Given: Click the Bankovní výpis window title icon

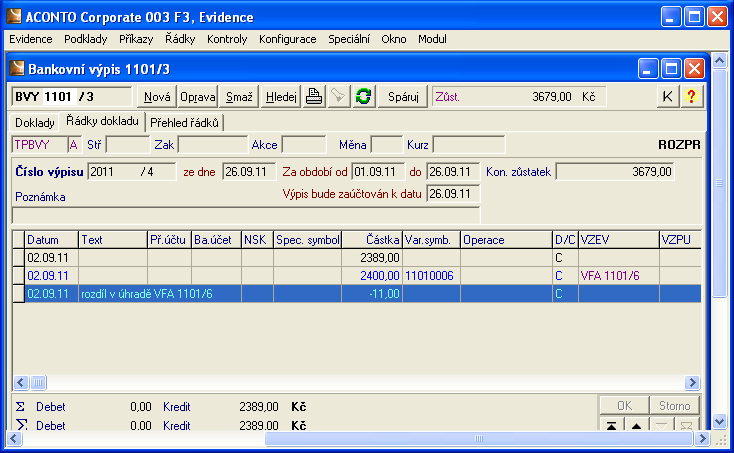Looking at the screenshot, I should tap(17, 69).
